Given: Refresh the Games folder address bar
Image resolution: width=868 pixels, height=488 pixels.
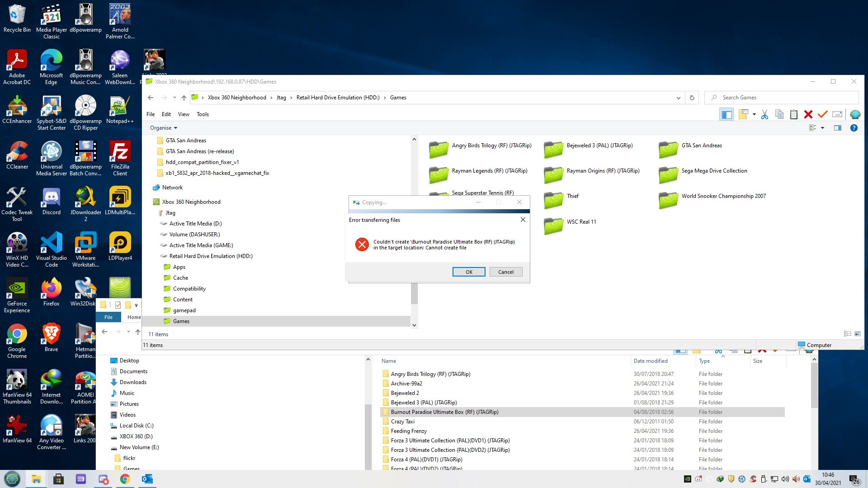Looking at the screenshot, I should (x=692, y=98).
